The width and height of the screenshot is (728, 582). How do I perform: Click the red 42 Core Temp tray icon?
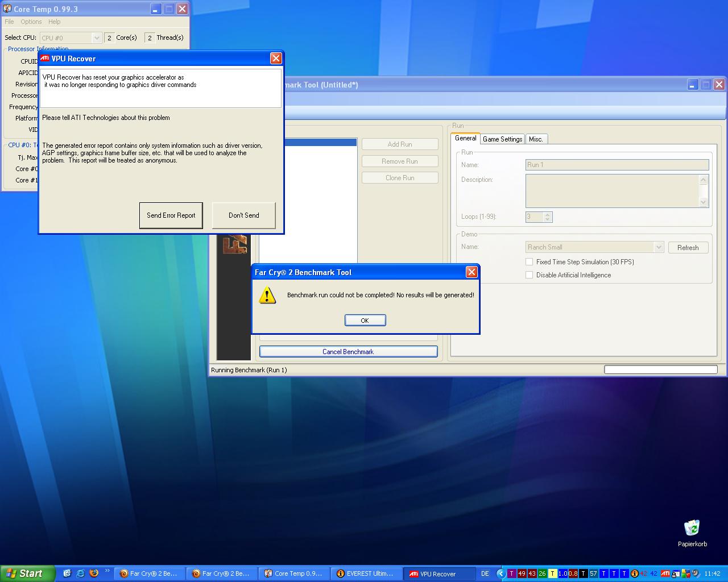[644, 573]
